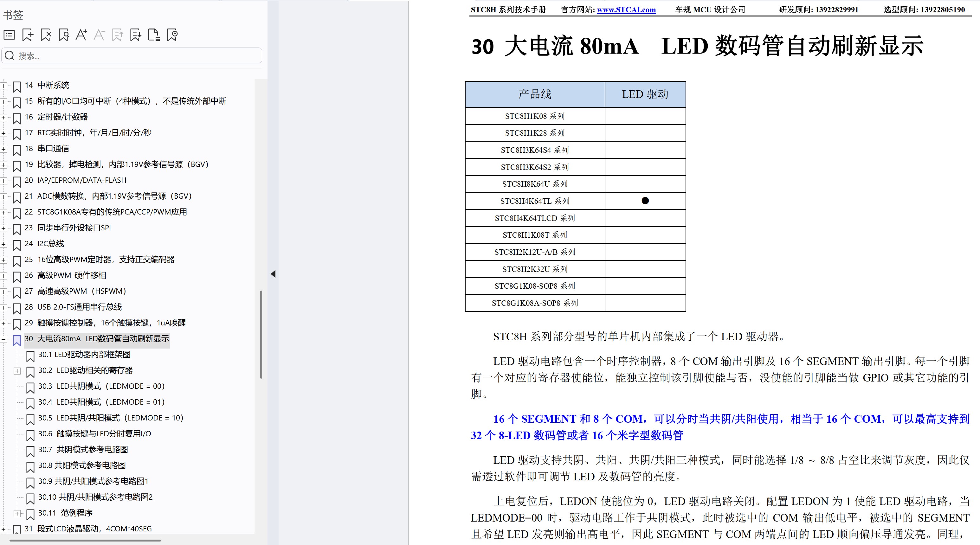Click the magnifier icon inside the search bar

[10, 55]
